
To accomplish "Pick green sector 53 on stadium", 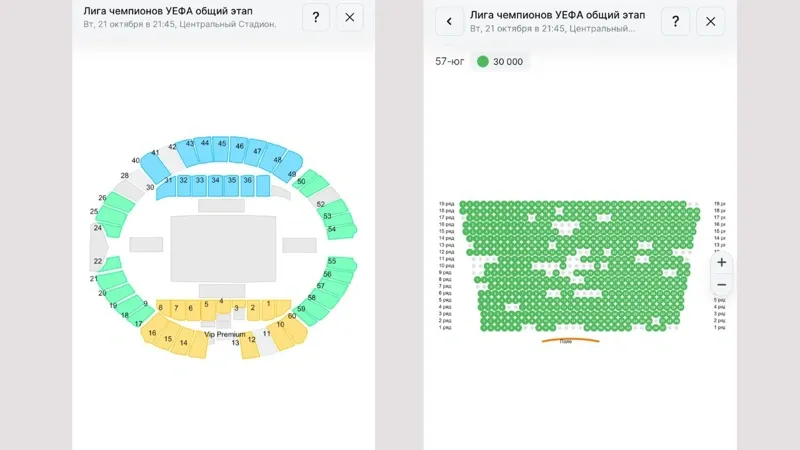I will tap(327, 216).
